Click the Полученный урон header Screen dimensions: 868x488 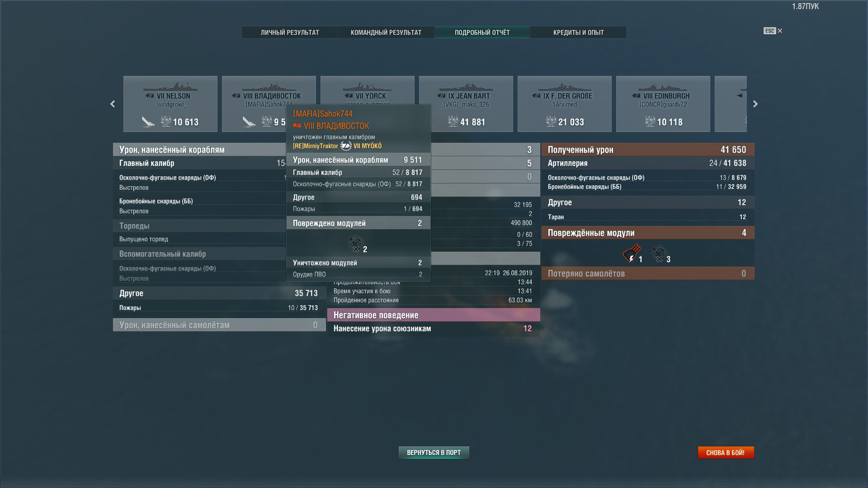tap(648, 150)
